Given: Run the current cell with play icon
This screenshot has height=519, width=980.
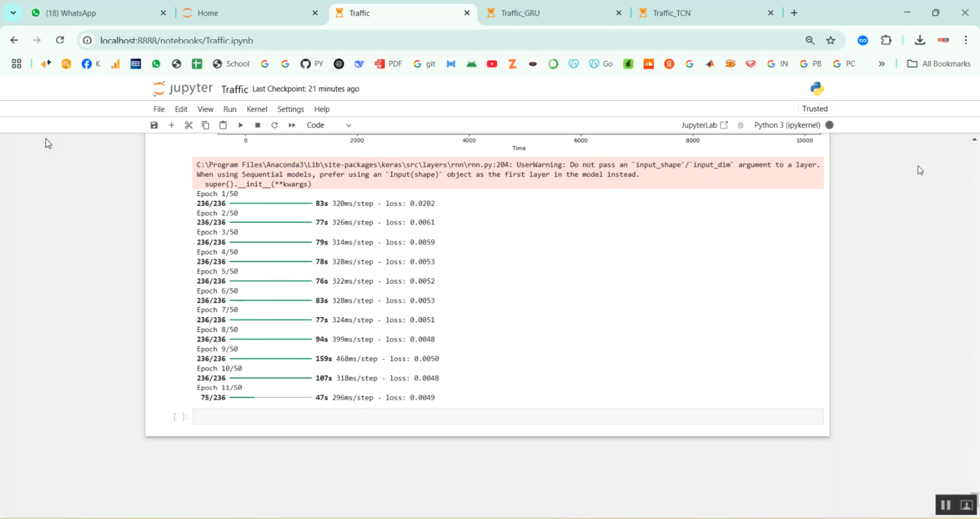Looking at the screenshot, I should pos(240,125).
